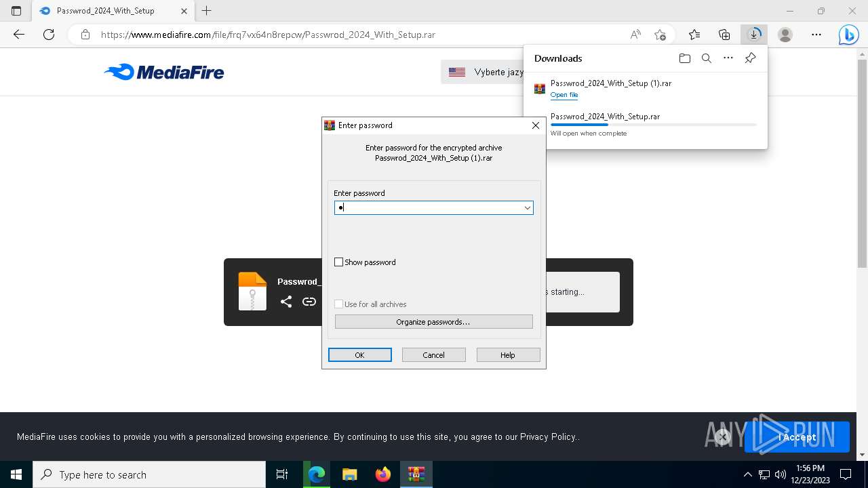Switch to WinRAR on the taskbar

416,474
